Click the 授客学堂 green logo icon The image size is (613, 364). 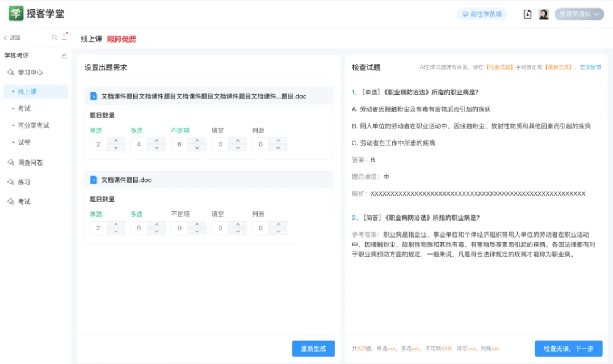point(15,14)
